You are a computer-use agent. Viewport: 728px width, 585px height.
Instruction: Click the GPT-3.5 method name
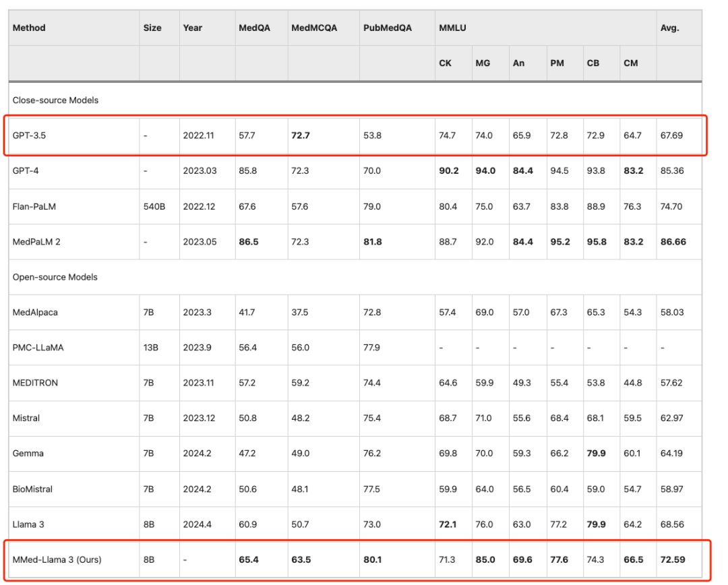point(29,135)
